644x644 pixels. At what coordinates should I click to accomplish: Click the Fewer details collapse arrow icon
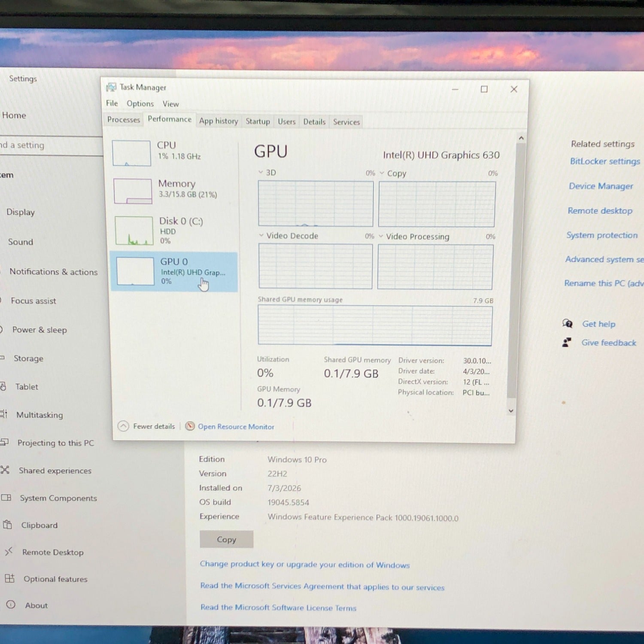(x=123, y=426)
